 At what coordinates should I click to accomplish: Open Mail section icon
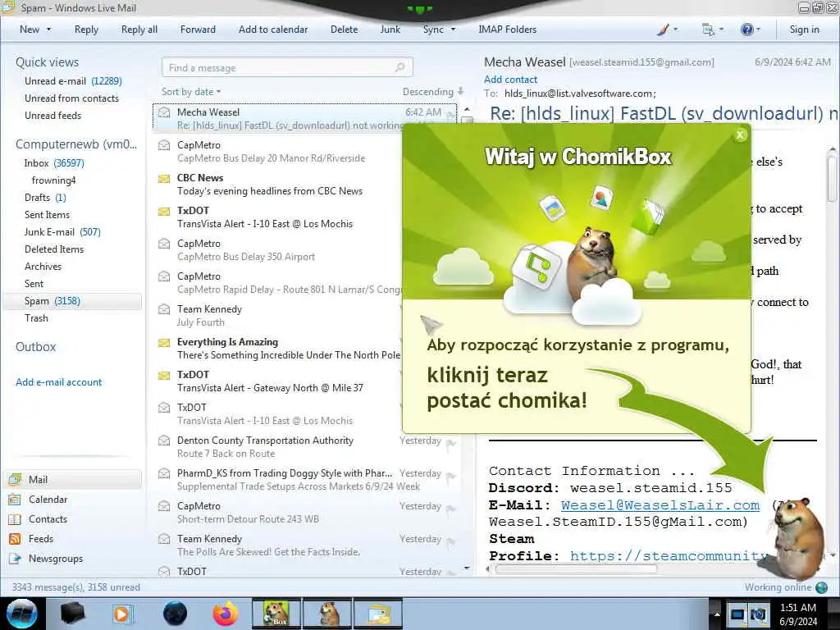tap(15, 479)
